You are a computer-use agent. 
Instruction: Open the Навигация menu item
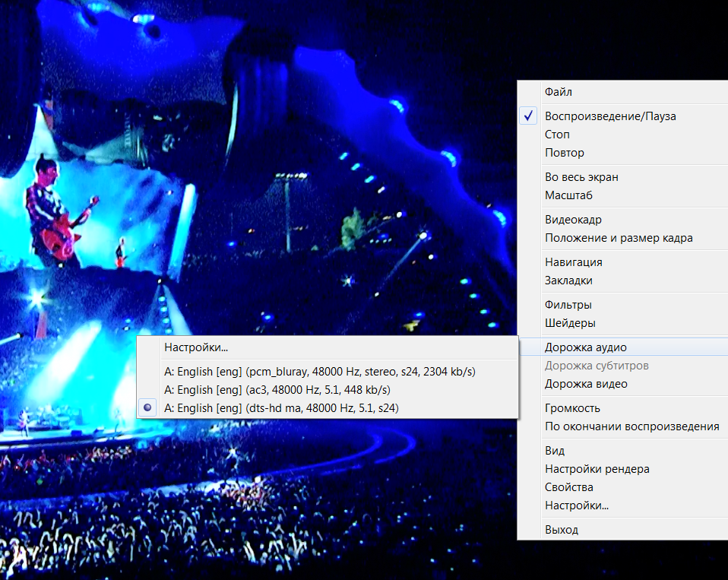pos(573,262)
